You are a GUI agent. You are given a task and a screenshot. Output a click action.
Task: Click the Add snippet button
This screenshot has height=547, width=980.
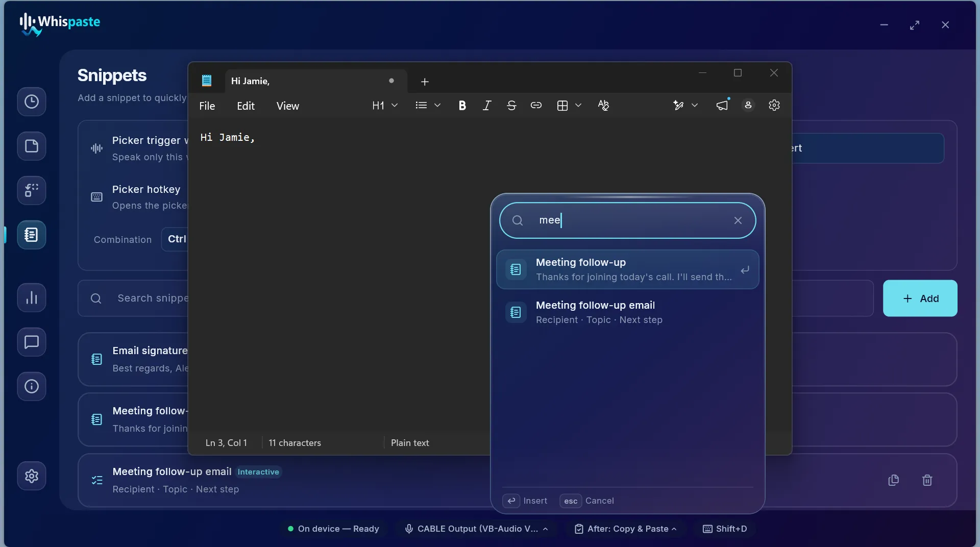point(920,299)
